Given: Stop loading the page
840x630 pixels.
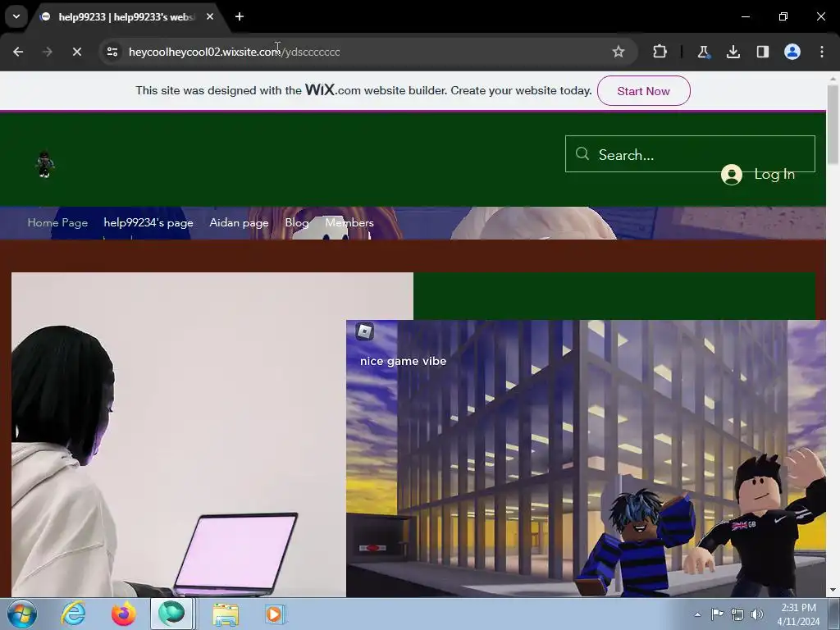Looking at the screenshot, I should pos(76,52).
